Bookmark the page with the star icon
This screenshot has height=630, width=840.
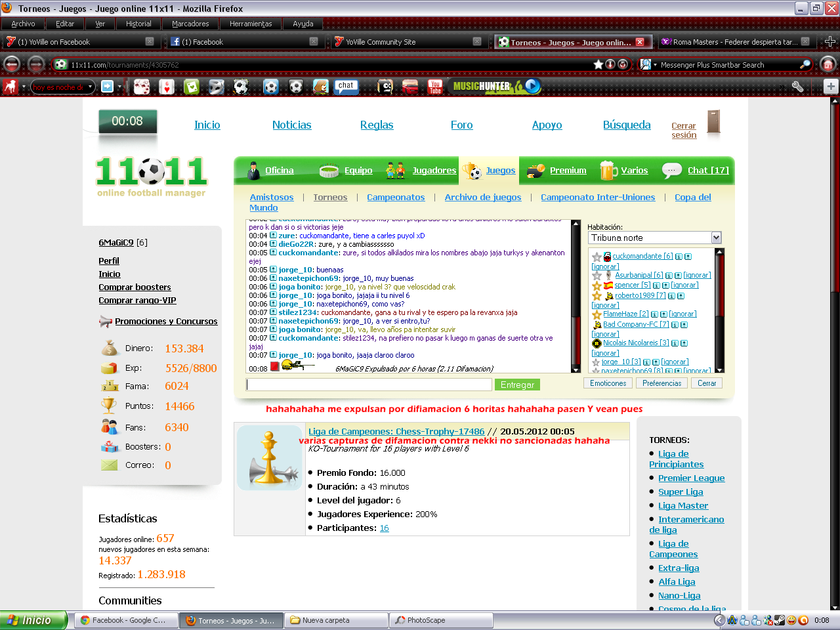[x=598, y=64]
